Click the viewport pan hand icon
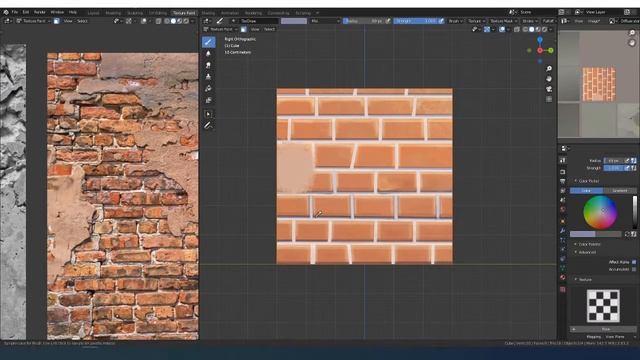Image resolution: width=640 pixels, height=360 pixels. (549, 79)
